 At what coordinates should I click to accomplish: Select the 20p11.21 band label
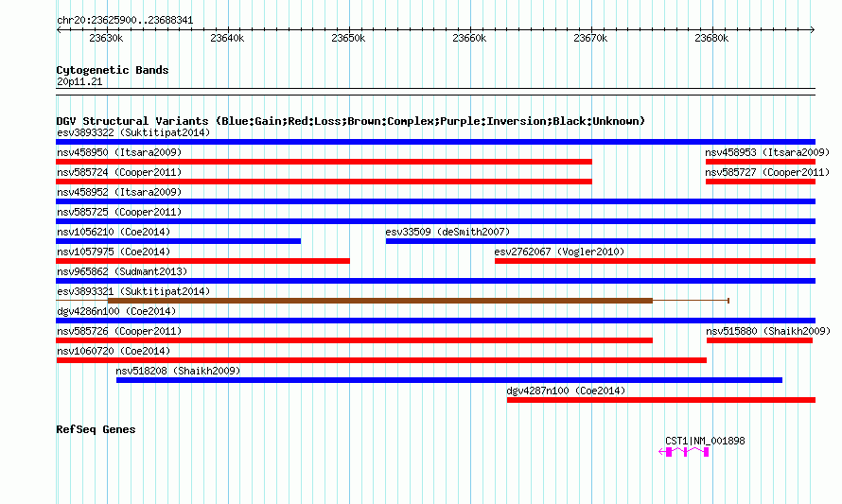(x=79, y=81)
